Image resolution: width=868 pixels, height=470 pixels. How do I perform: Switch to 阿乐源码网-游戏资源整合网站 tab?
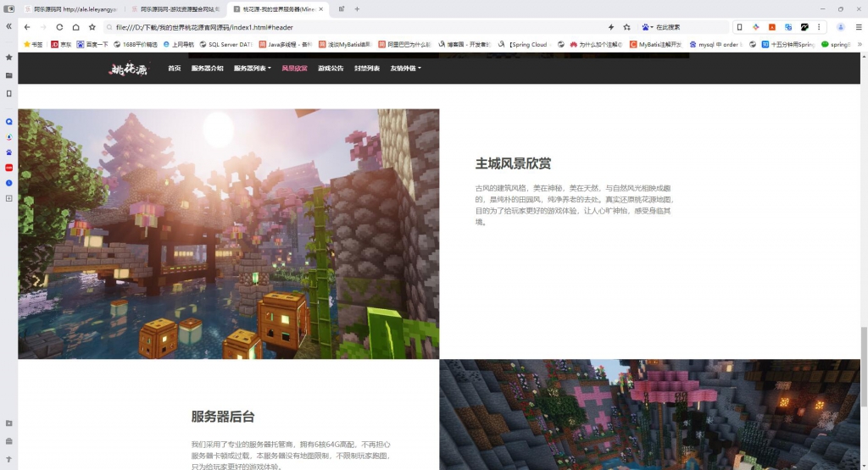[x=176, y=9]
